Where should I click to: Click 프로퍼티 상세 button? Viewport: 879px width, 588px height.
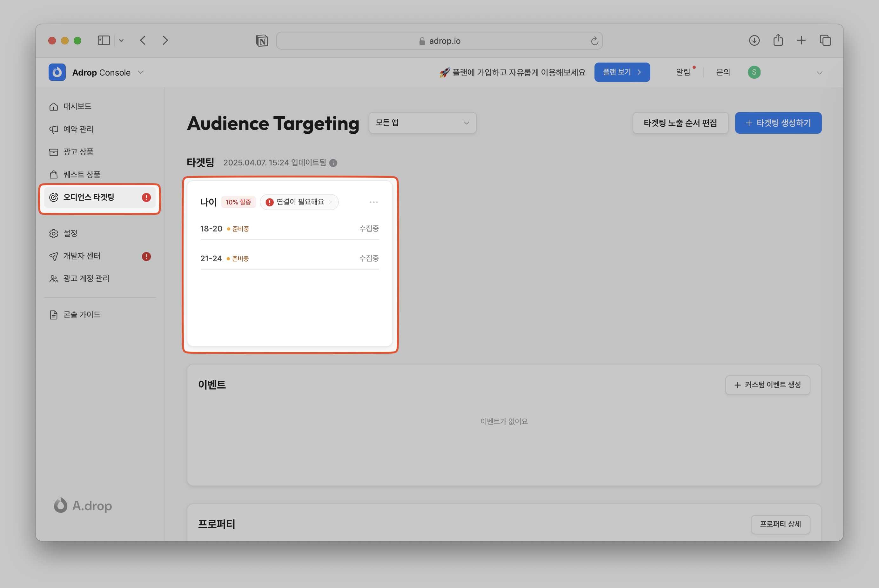coord(780,524)
